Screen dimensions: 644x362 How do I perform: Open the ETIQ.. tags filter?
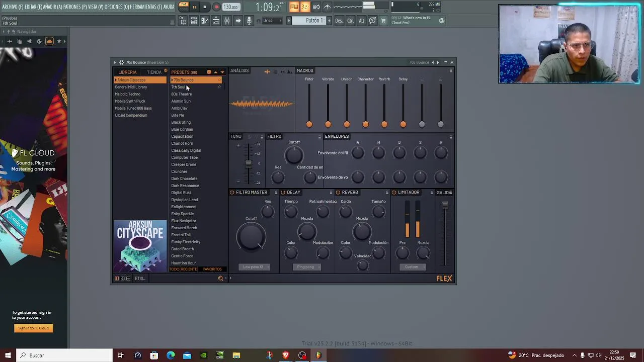tap(139, 279)
